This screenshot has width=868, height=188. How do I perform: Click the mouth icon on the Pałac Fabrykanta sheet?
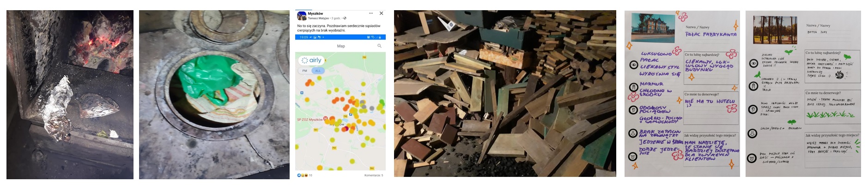click(633, 156)
